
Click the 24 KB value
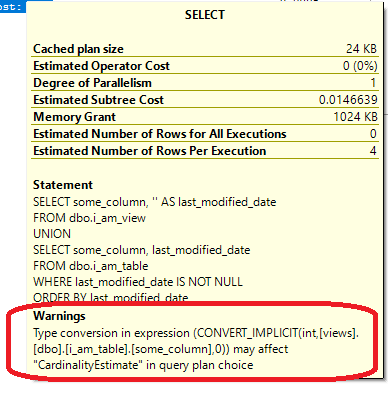361,49
